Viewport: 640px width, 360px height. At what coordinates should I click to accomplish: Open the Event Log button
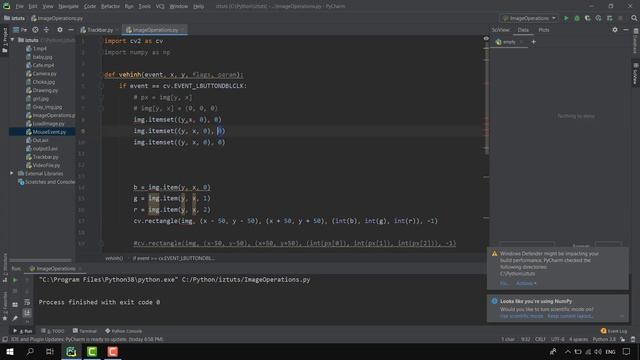coord(613,331)
